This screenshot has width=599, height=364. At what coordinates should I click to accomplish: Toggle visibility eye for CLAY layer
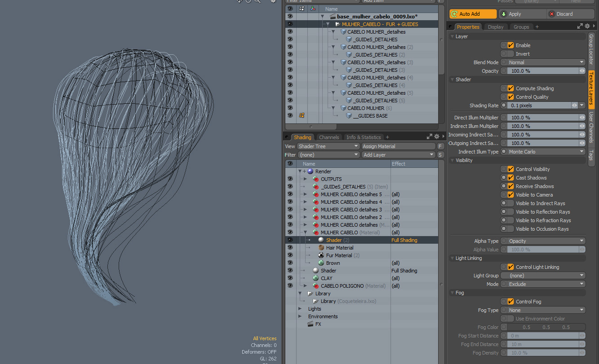pos(290,278)
